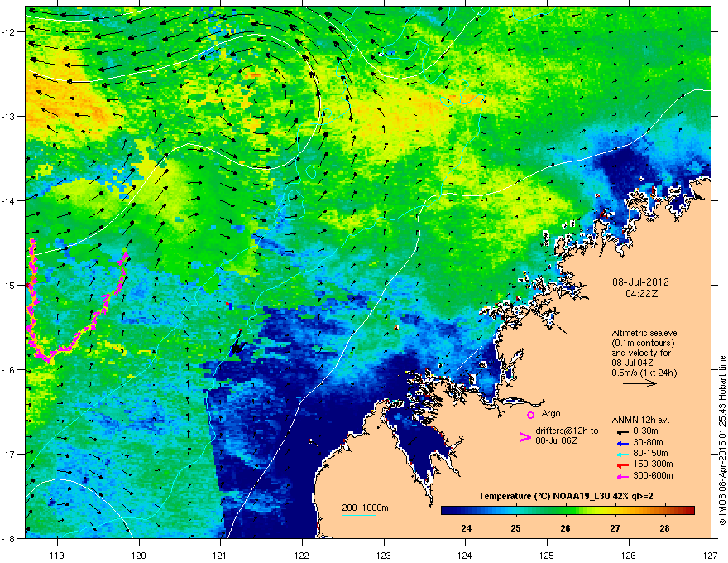The image size is (728, 563).
Task: Click the '300-600m' depth label
Action: pyautogui.click(x=653, y=476)
